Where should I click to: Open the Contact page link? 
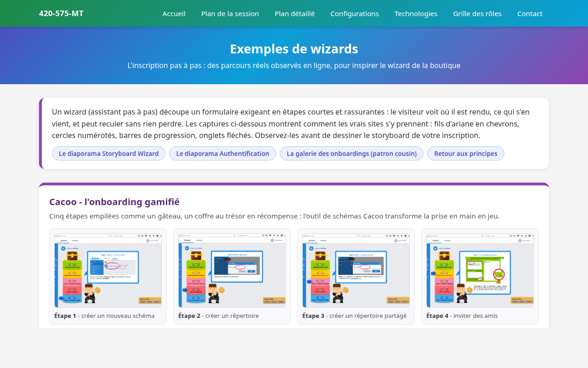pyautogui.click(x=530, y=13)
